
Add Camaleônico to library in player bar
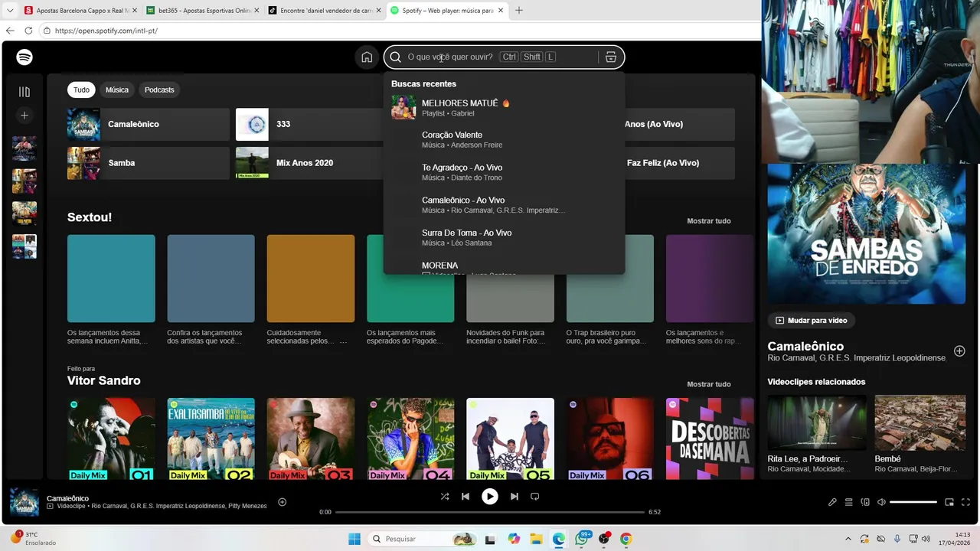(283, 502)
